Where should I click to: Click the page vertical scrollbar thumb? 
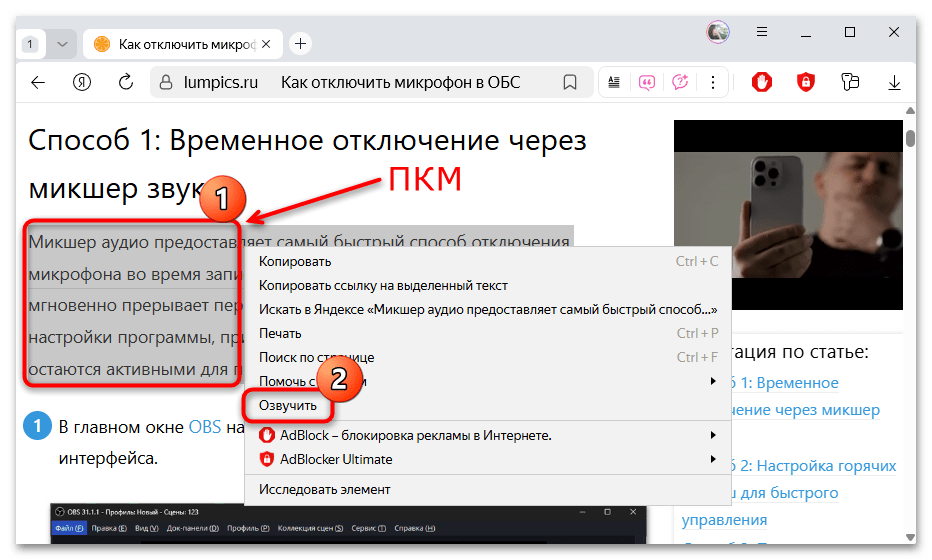(x=910, y=137)
